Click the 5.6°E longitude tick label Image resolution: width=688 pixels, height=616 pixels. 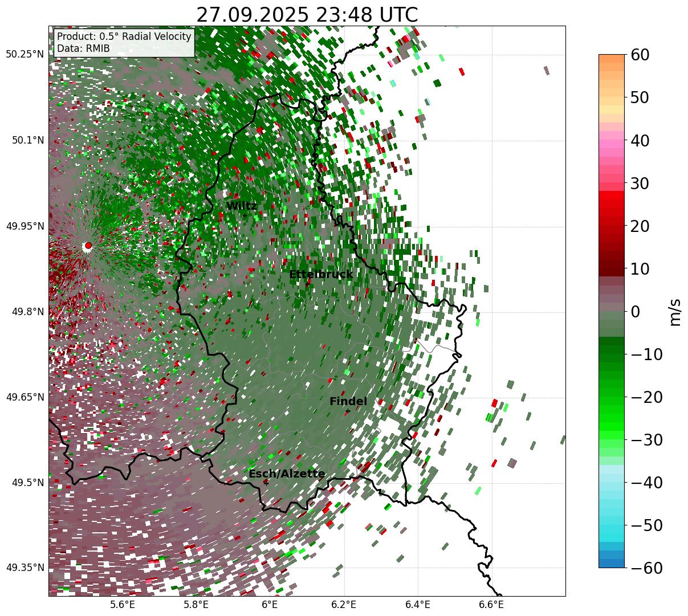122,604
